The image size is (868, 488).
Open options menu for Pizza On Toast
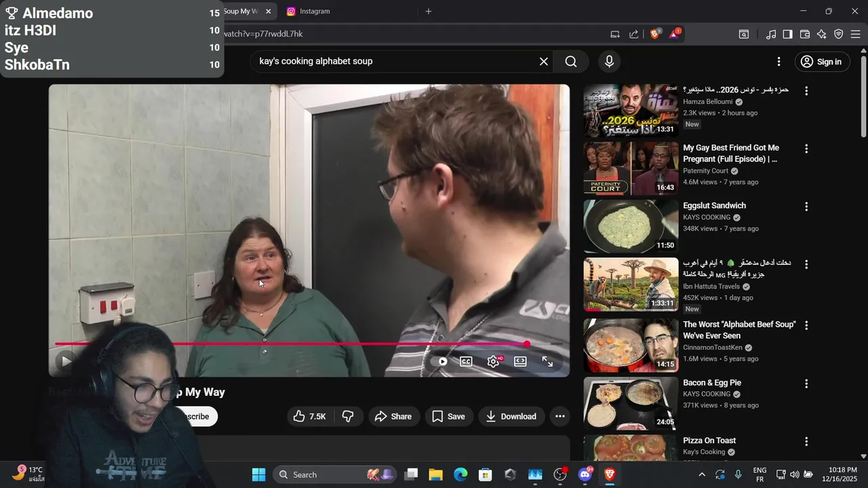[x=806, y=441]
